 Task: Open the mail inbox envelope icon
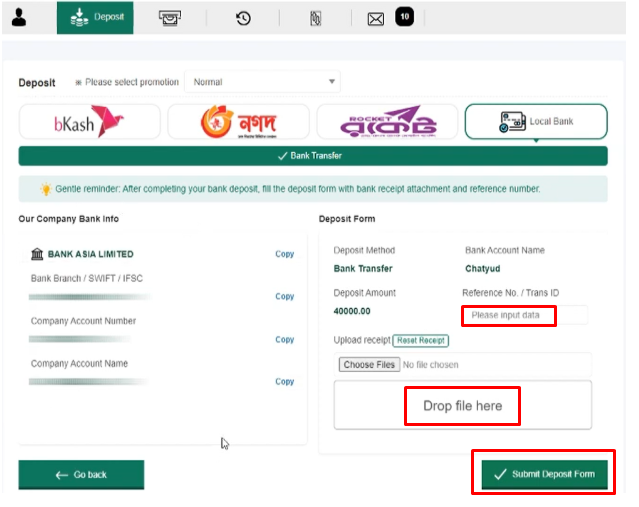(375, 19)
